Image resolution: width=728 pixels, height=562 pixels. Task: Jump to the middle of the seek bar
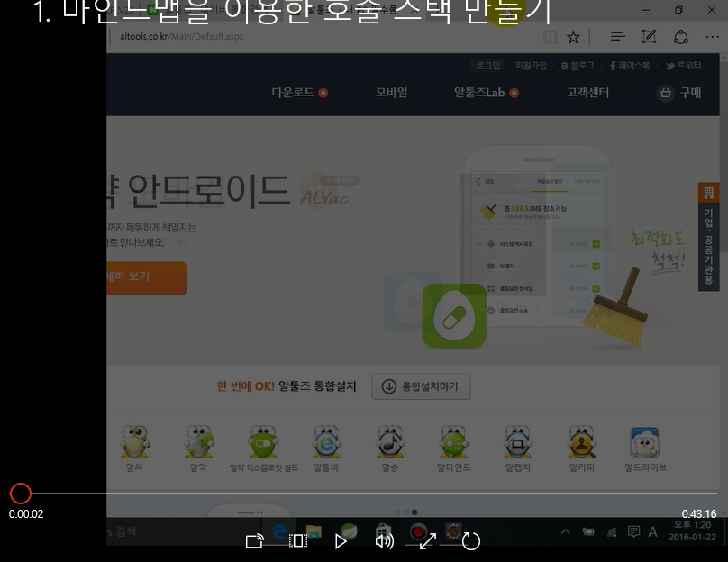click(363, 494)
